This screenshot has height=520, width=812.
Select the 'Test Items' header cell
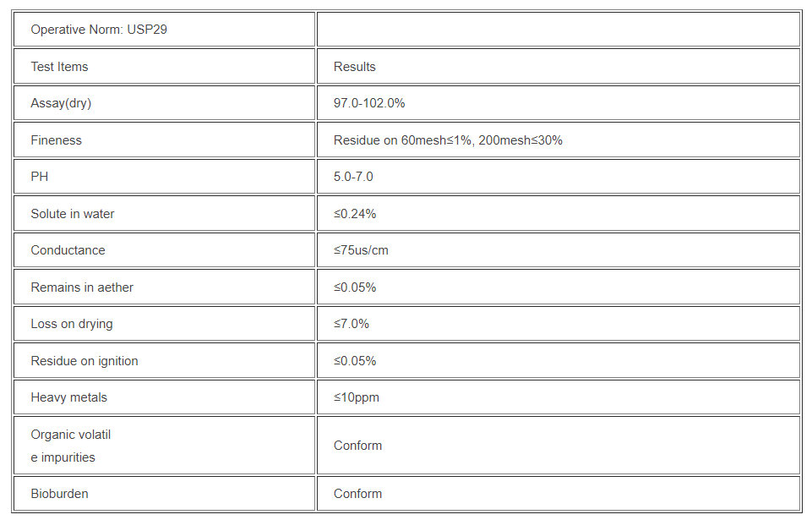click(x=59, y=67)
